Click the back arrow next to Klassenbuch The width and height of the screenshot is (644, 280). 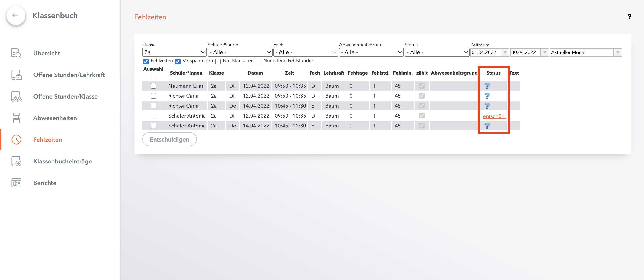coord(16,16)
